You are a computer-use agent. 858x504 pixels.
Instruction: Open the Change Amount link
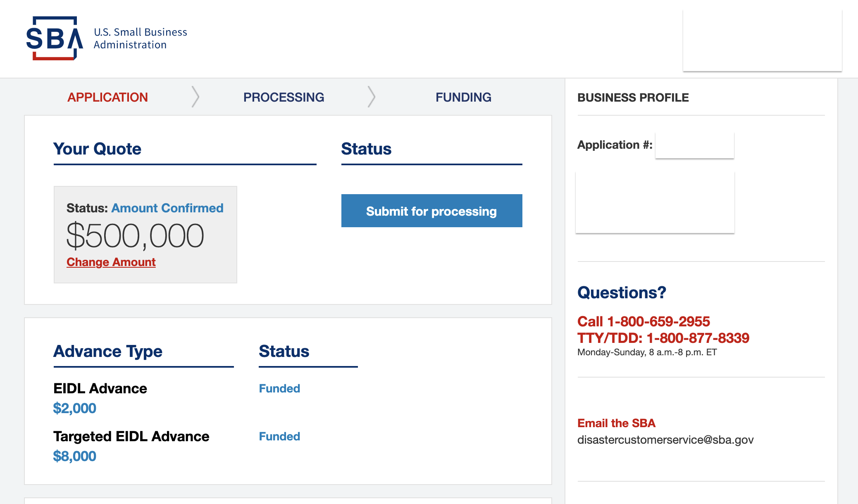coord(111,262)
